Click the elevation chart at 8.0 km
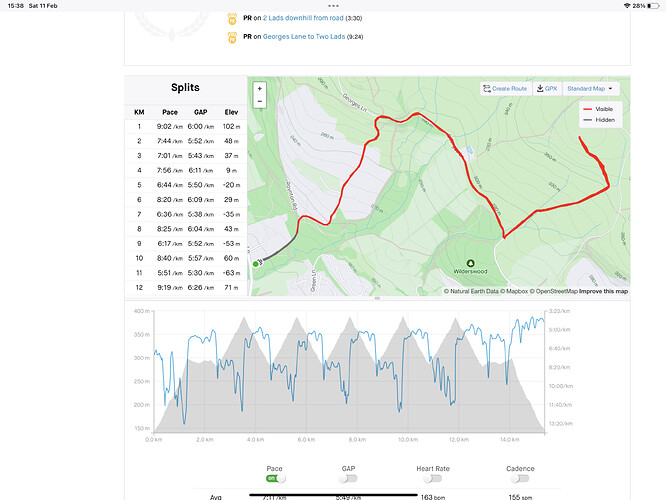The width and height of the screenshot is (666, 500). 356,400
